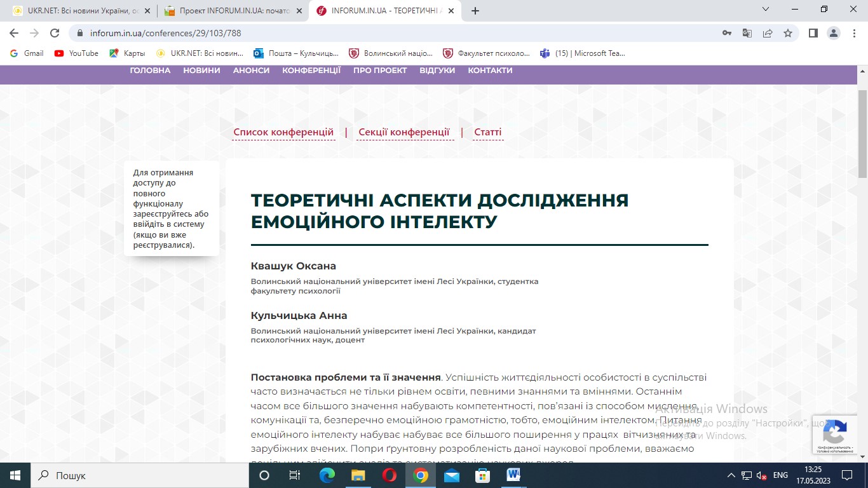Open Gmail from the bookmarks bar
Viewport: 868px width, 488px height.
pyautogui.click(x=25, y=53)
